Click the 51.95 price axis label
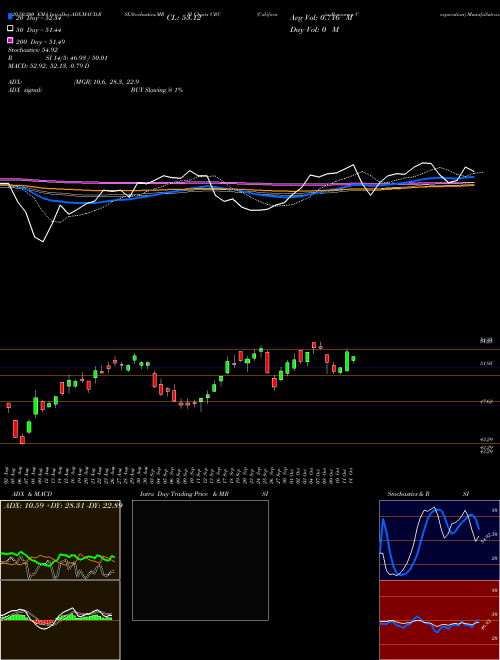This screenshot has width=500, height=660. [486, 363]
